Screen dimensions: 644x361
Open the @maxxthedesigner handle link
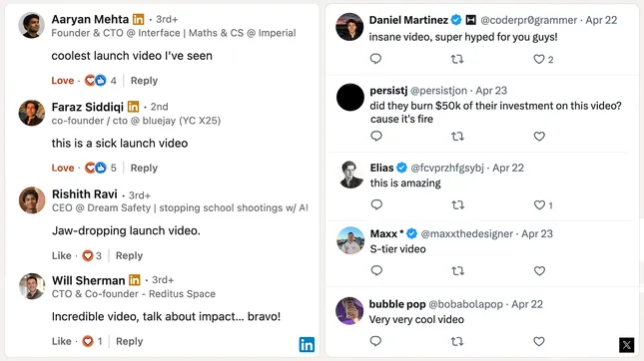467,233
